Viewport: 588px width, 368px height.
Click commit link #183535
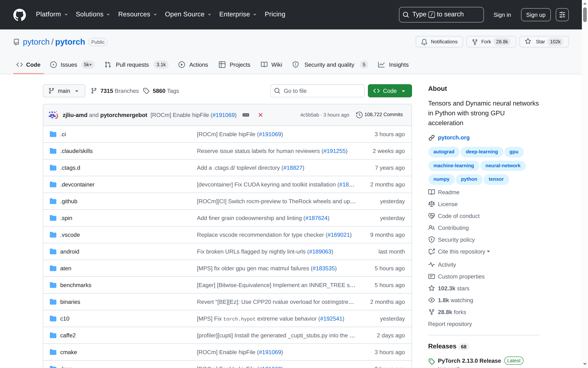pyautogui.click(x=324, y=268)
